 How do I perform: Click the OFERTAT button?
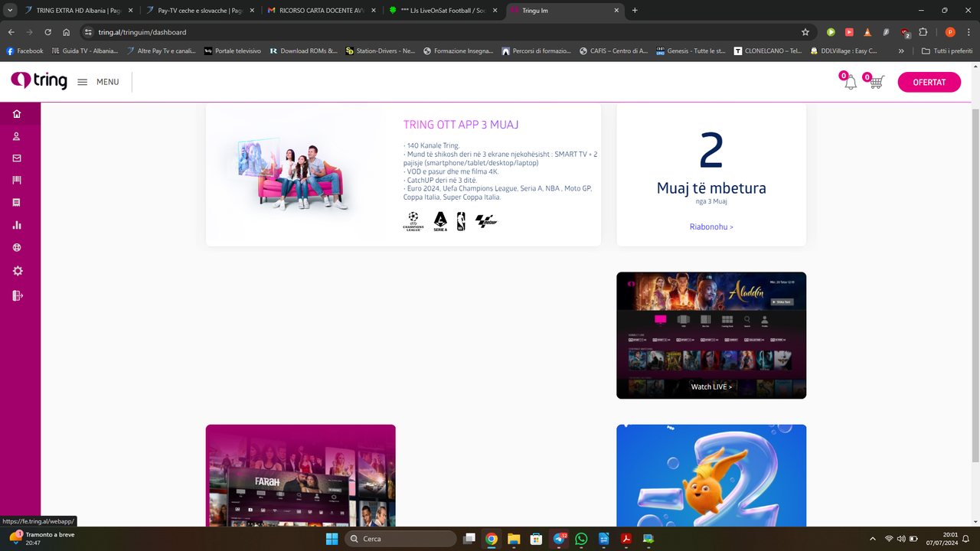(929, 82)
